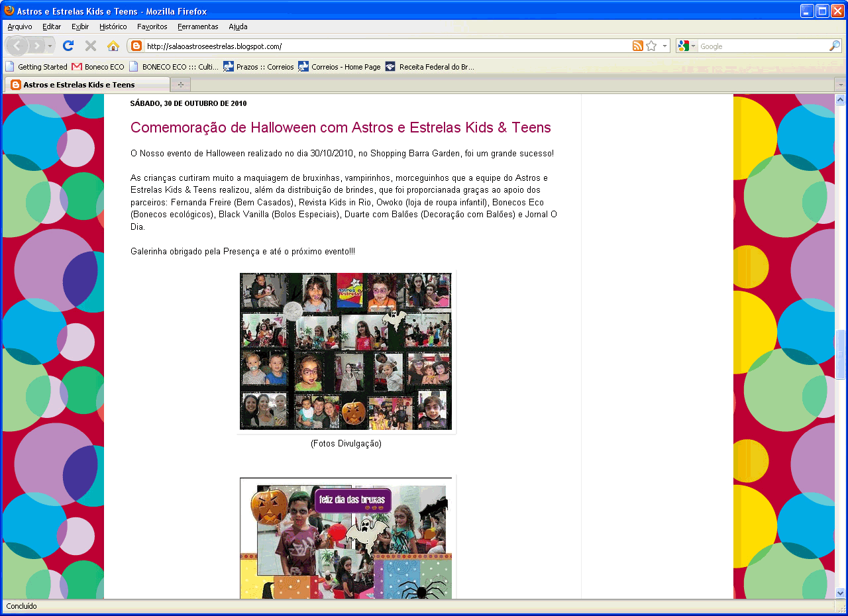This screenshot has width=848, height=616.
Task: Open the address bar history dropdown
Action: 664,46
